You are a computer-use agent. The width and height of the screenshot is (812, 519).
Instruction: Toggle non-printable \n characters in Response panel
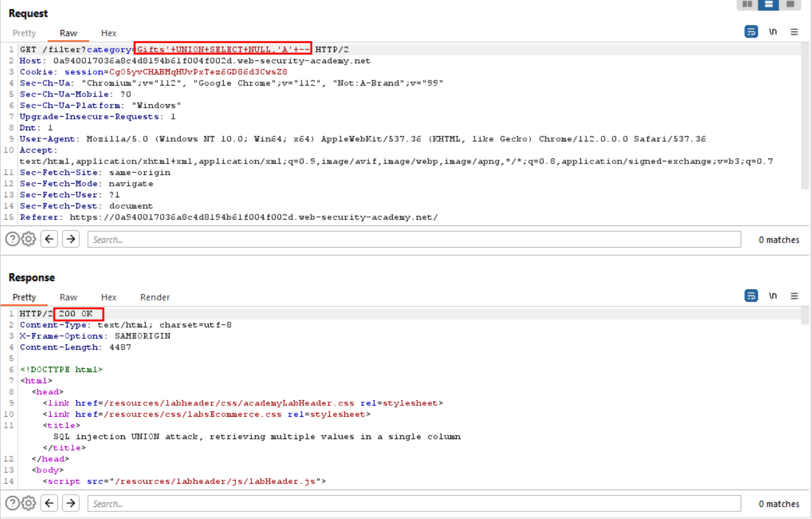[773, 296]
